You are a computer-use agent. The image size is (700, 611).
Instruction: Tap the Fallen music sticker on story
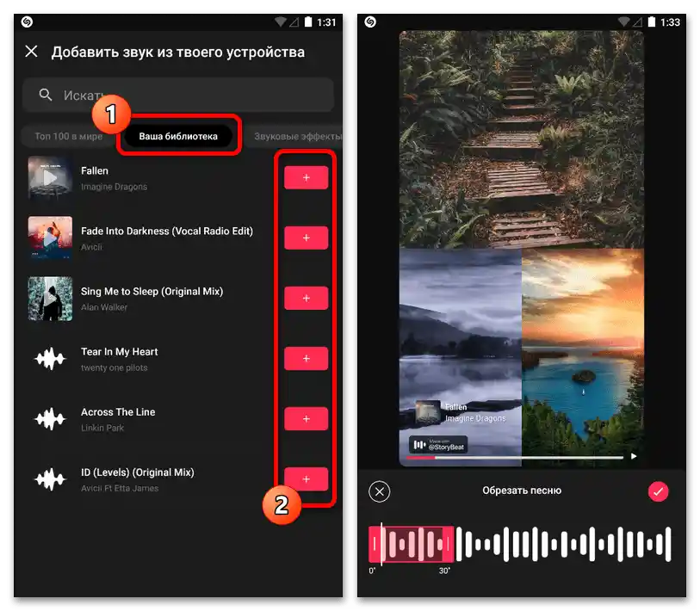[461, 412]
